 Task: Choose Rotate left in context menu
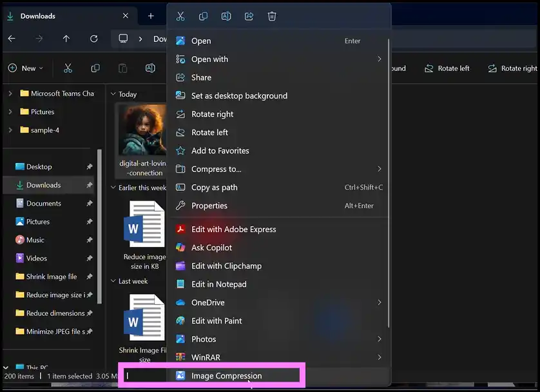[279, 132]
